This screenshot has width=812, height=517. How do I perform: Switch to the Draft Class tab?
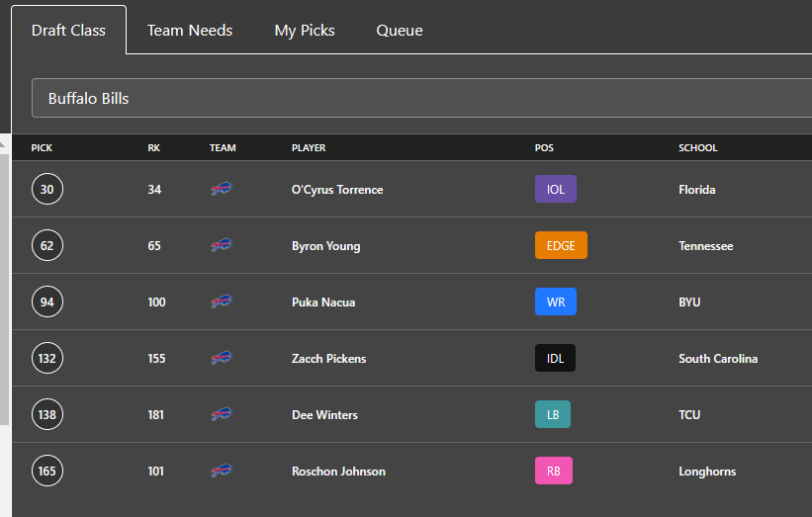click(68, 30)
